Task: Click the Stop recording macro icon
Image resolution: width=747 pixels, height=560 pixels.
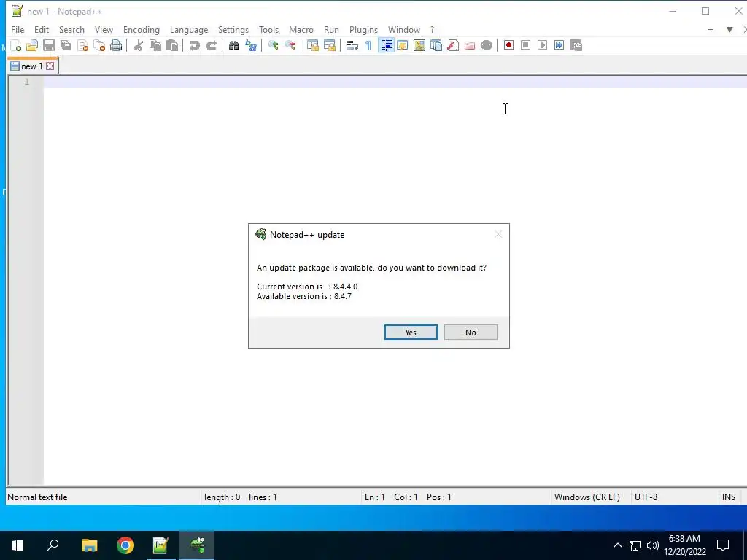Action: click(525, 45)
